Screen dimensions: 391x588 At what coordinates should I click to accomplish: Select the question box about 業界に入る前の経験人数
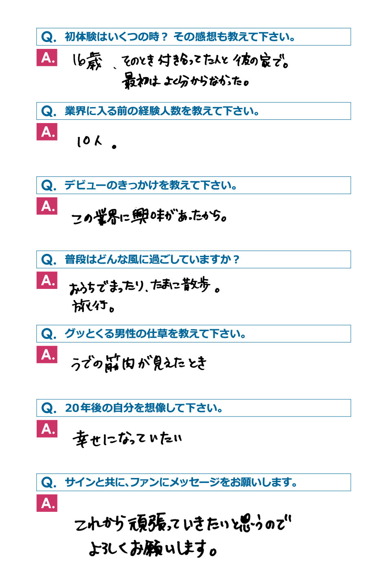point(193,111)
